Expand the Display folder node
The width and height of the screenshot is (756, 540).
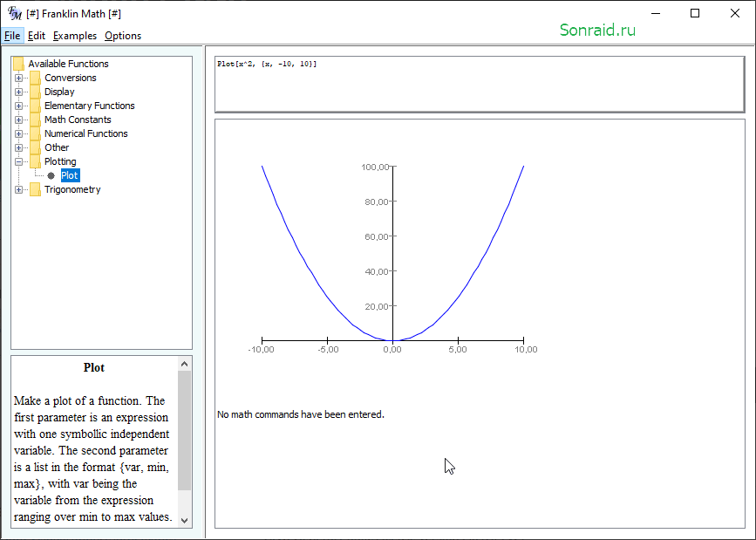click(x=18, y=92)
